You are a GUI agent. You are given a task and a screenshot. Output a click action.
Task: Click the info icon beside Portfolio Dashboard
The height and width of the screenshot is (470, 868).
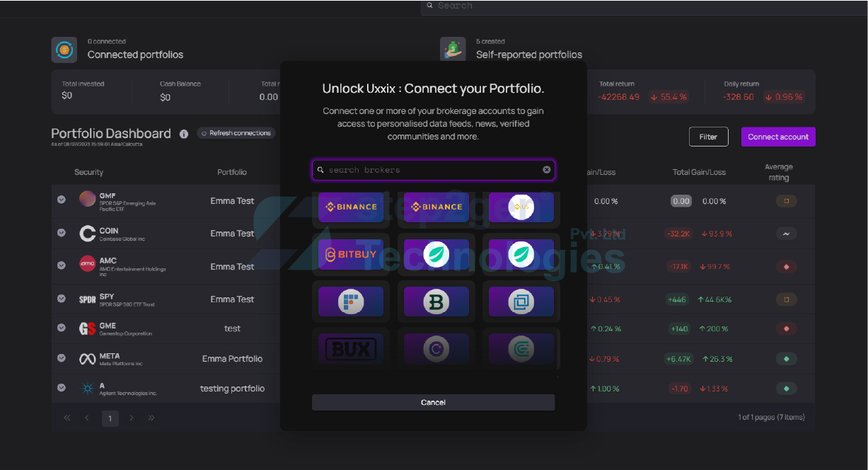pyautogui.click(x=184, y=134)
